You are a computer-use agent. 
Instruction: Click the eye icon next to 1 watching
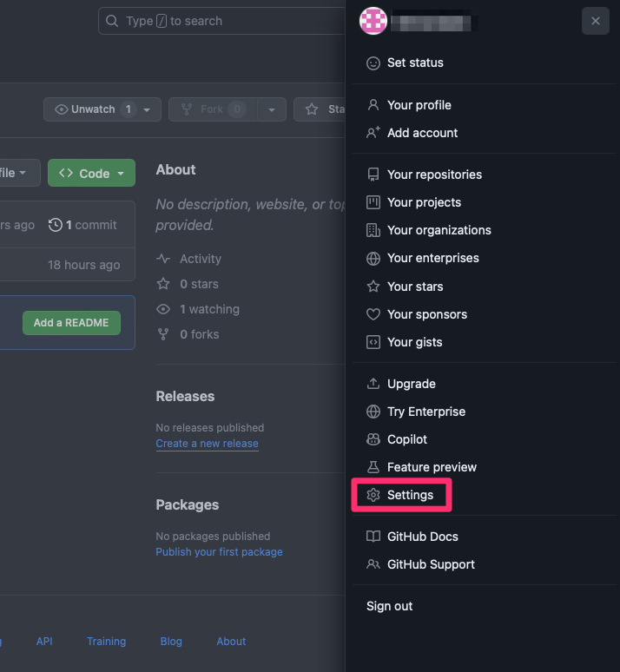coord(163,309)
